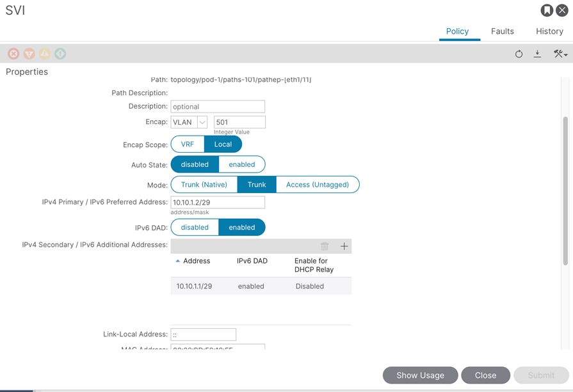Open the tools dropdown arrow
Screen dimensions: 573x392
tap(566, 54)
